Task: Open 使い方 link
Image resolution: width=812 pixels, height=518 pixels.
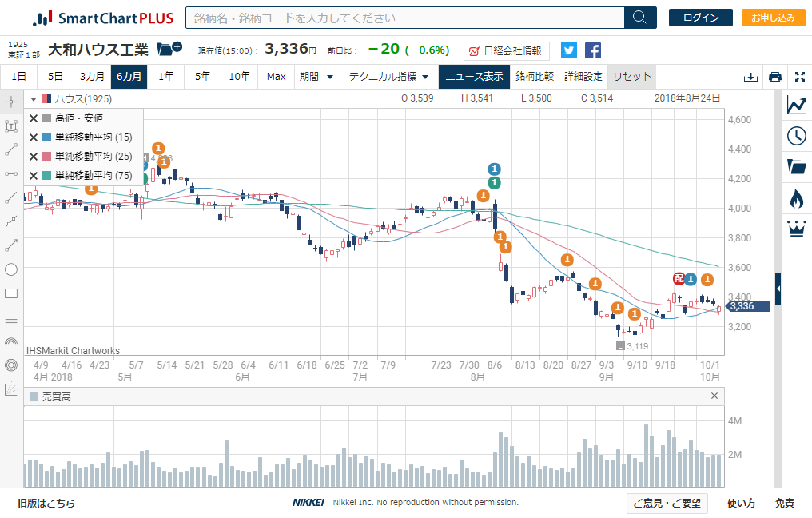Action: click(741, 503)
